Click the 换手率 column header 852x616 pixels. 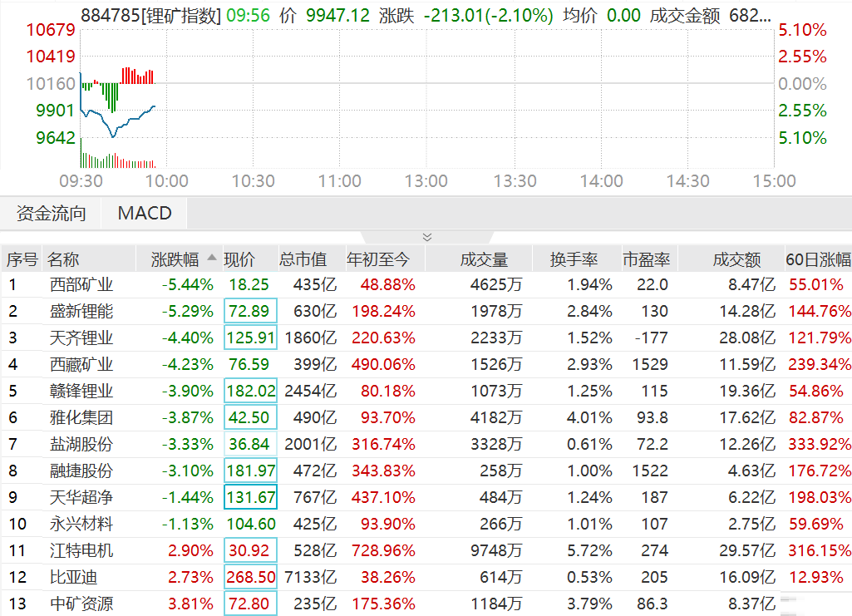[574, 259]
